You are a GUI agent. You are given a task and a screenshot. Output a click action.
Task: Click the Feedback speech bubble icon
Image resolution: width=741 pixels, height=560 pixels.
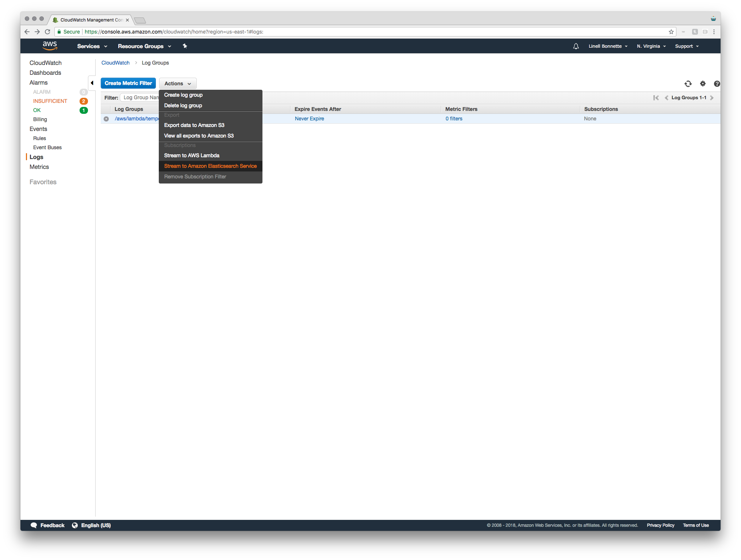(x=34, y=525)
